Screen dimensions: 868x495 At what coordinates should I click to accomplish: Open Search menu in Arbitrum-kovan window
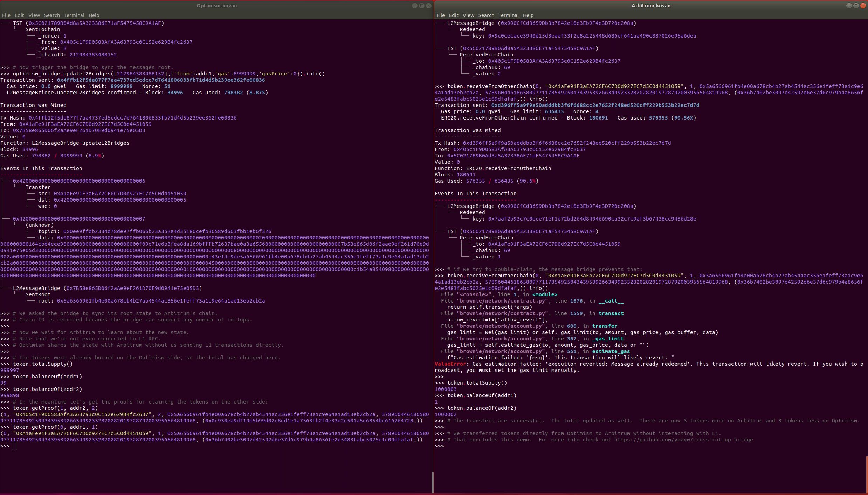[486, 15]
